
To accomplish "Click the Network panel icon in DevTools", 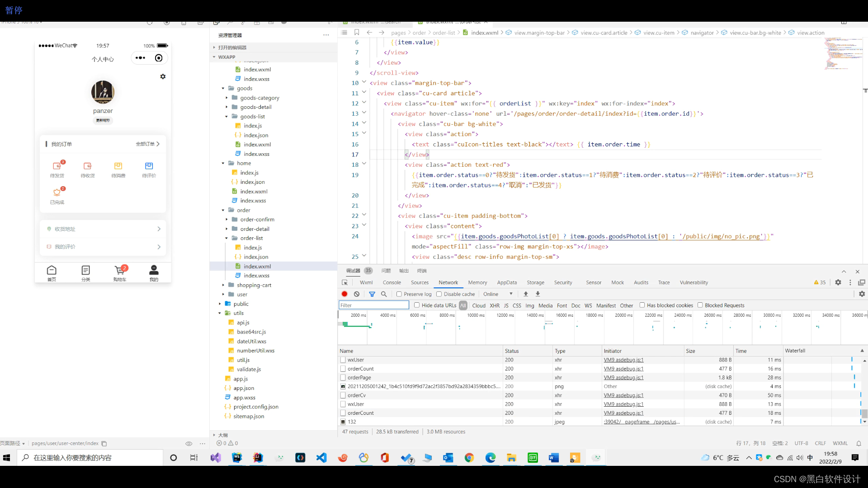I will 448,282.
